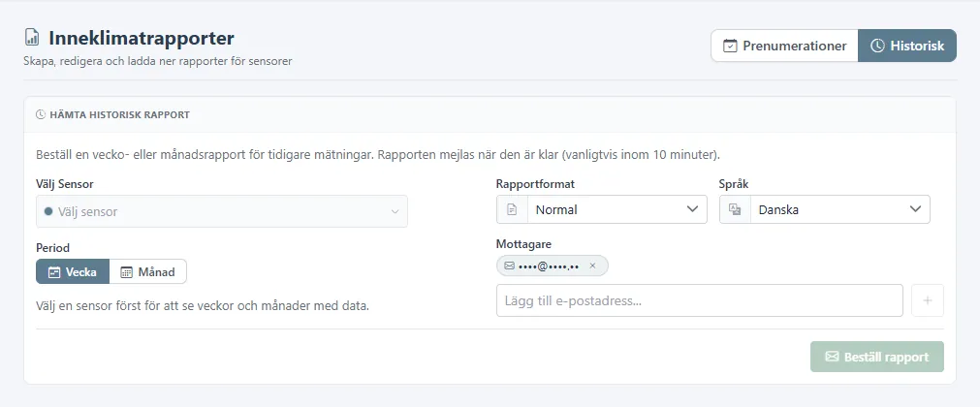Open the Rapportformat dropdown showing Normal
The image size is (980, 407).
[601, 209]
